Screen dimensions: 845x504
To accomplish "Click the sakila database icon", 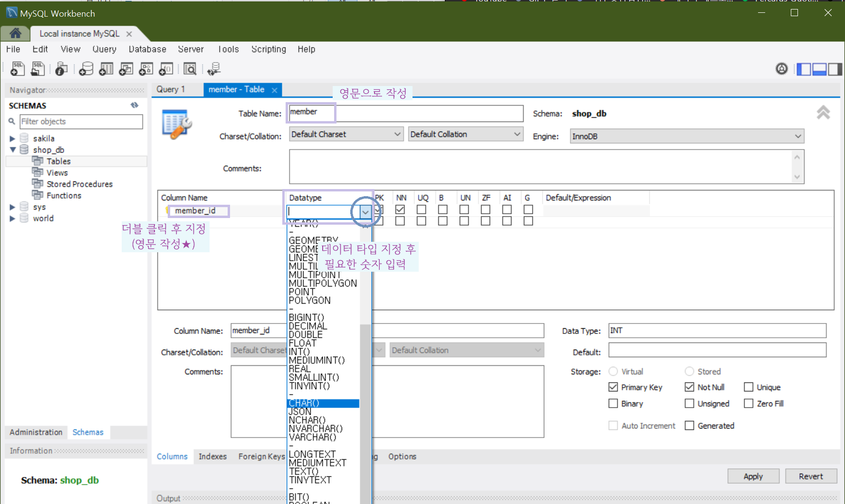I will pyautogui.click(x=24, y=138).
